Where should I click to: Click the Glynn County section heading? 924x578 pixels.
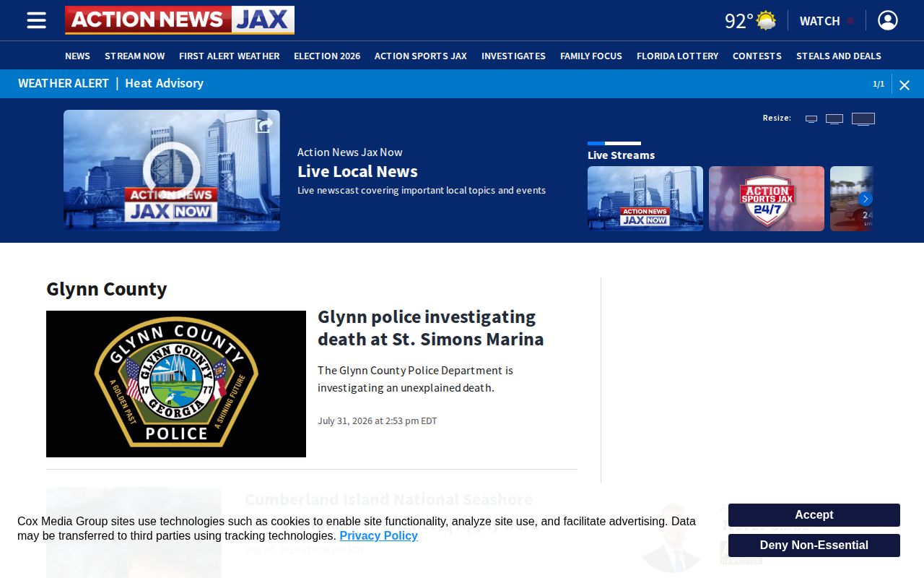(107, 289)
